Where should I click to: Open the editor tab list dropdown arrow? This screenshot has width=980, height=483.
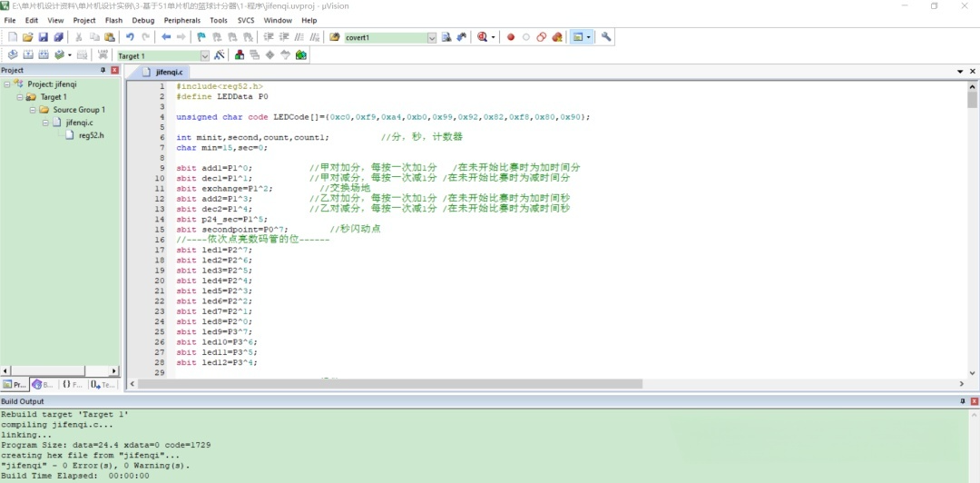point(960,72)
